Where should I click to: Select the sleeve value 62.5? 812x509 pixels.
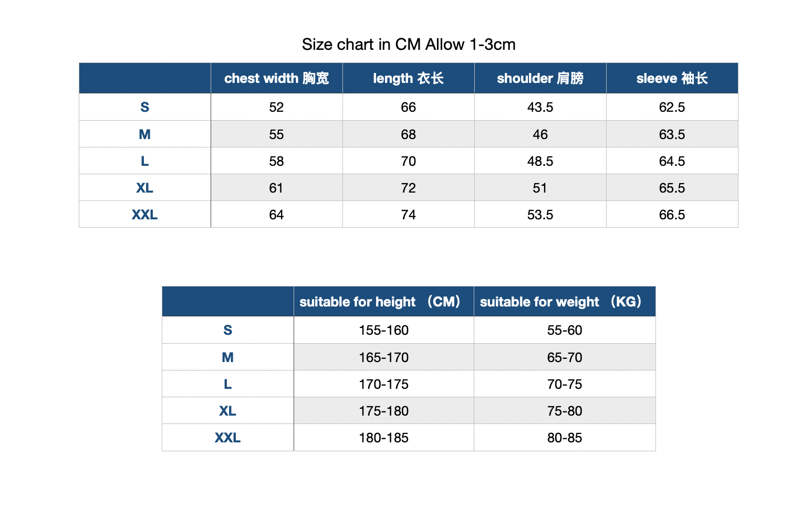click(x=672, y=107)
